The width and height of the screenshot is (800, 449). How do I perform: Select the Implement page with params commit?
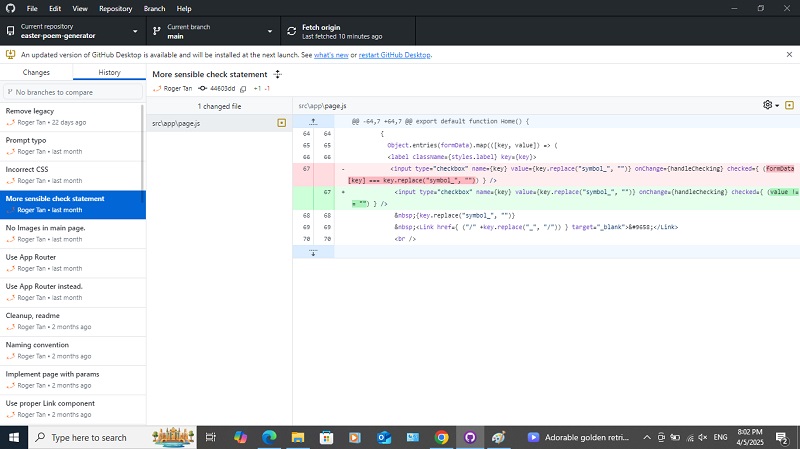tap(73, 380)
